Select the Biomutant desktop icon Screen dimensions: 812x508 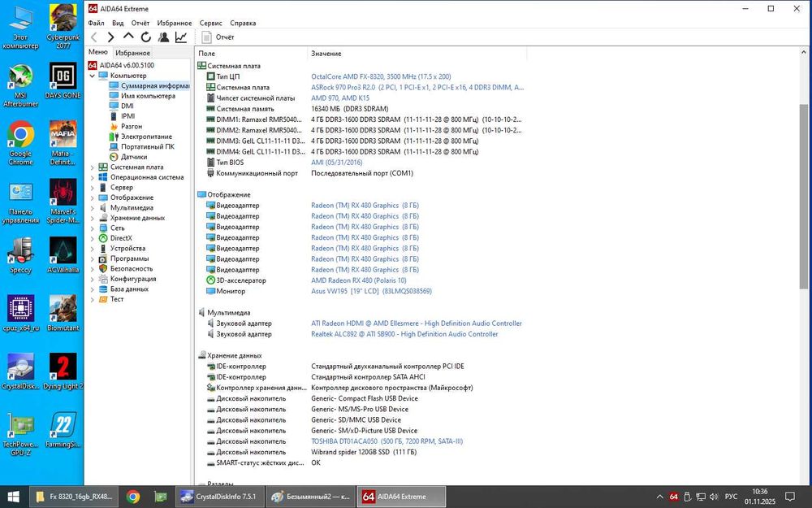click(x=63, y=314)
